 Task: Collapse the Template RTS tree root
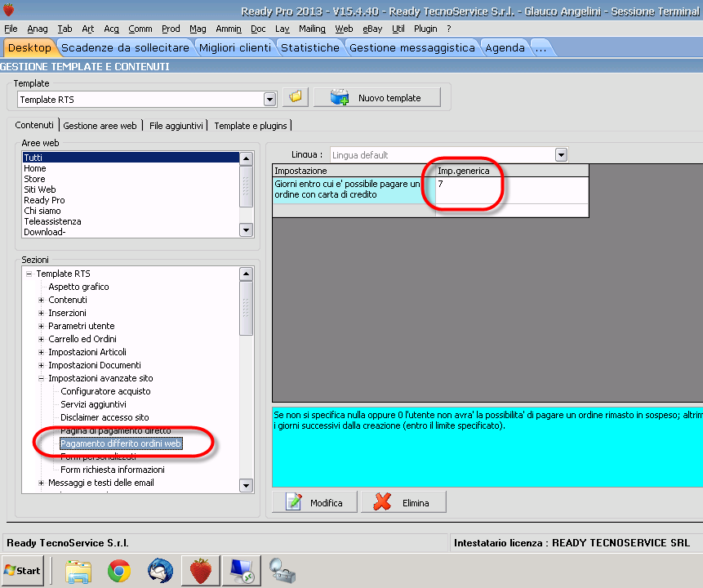point(29,274)
